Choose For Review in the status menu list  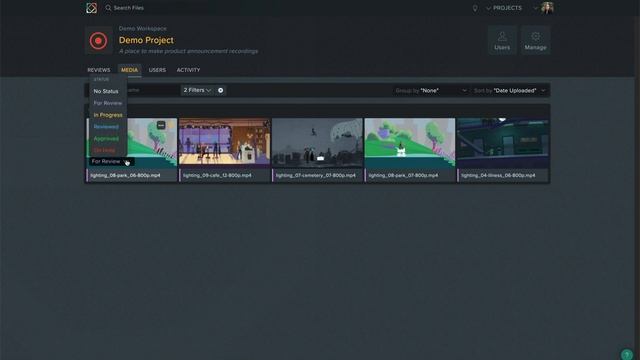pos(108,103)
